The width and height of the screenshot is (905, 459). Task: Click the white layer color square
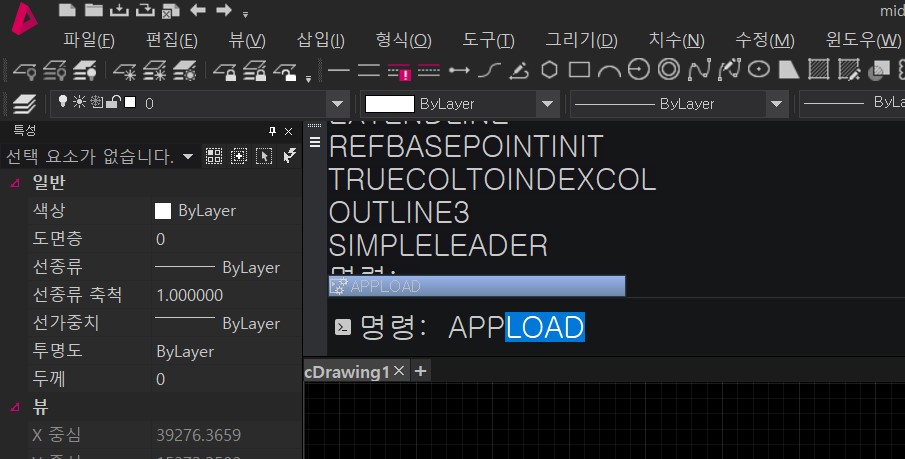point(130,102)
